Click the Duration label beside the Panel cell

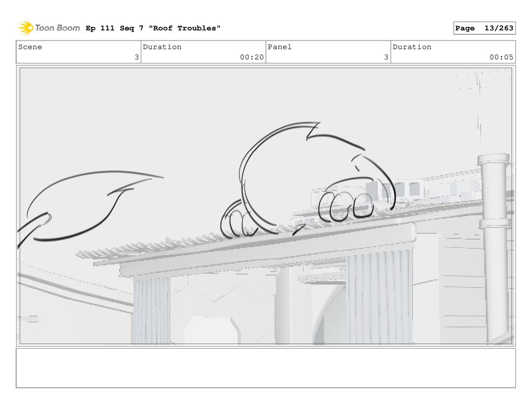pos(412,47)
